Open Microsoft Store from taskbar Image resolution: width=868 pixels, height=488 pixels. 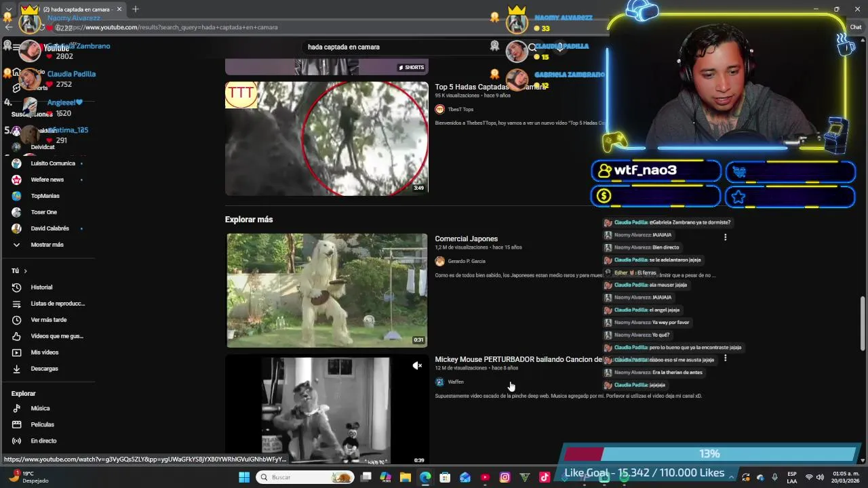point(445,477)
